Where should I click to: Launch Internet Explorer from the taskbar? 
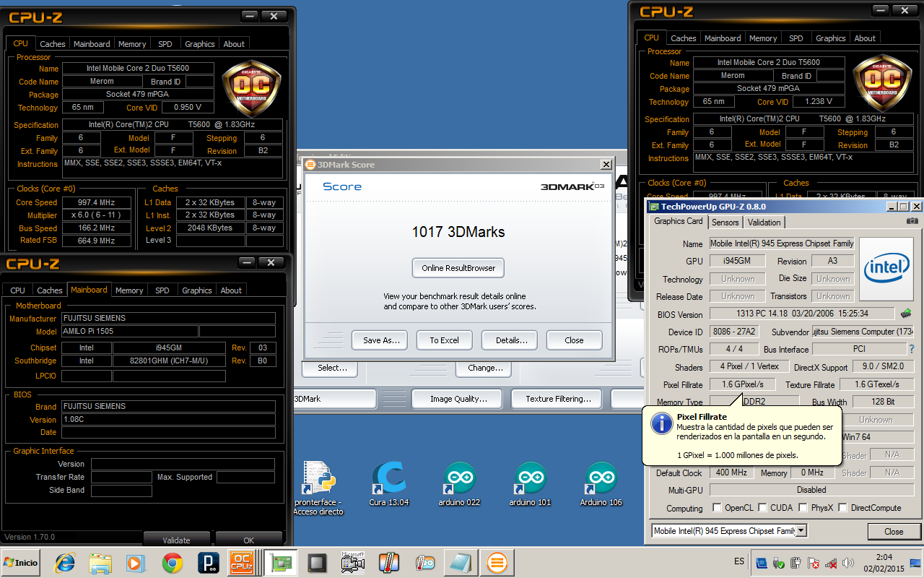[x=66, y=563]
